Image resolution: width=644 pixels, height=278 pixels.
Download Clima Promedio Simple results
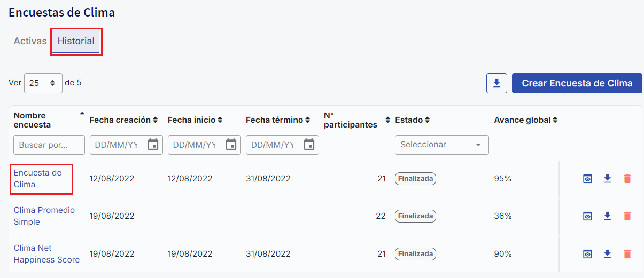coord(607,216)
